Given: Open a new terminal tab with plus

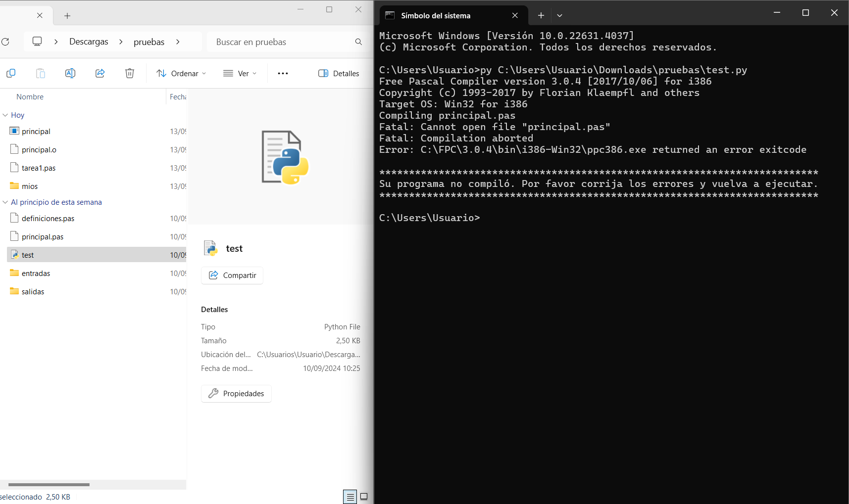Looking at the screenshot, I should click(541, 15).
